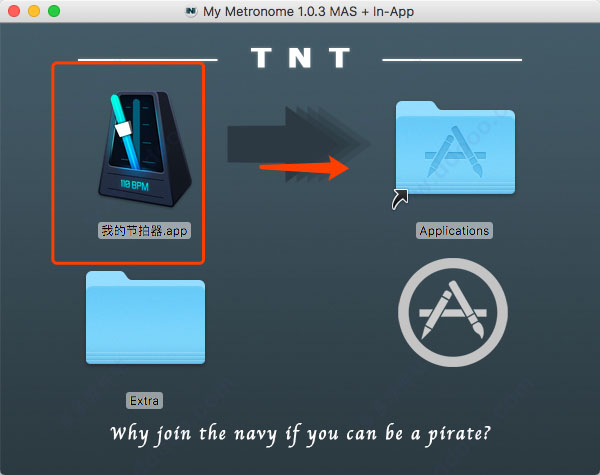
Task: Click the Extra folder name label
Action: 144,401
